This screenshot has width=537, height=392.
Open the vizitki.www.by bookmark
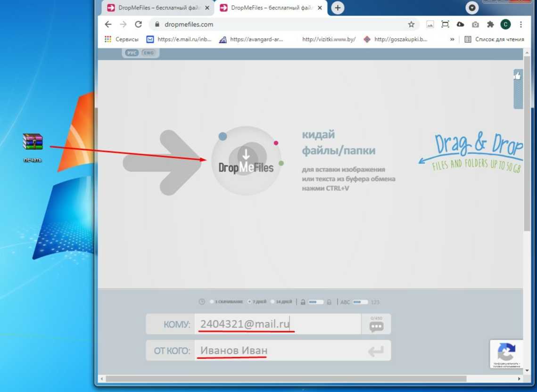click(329, 40)
